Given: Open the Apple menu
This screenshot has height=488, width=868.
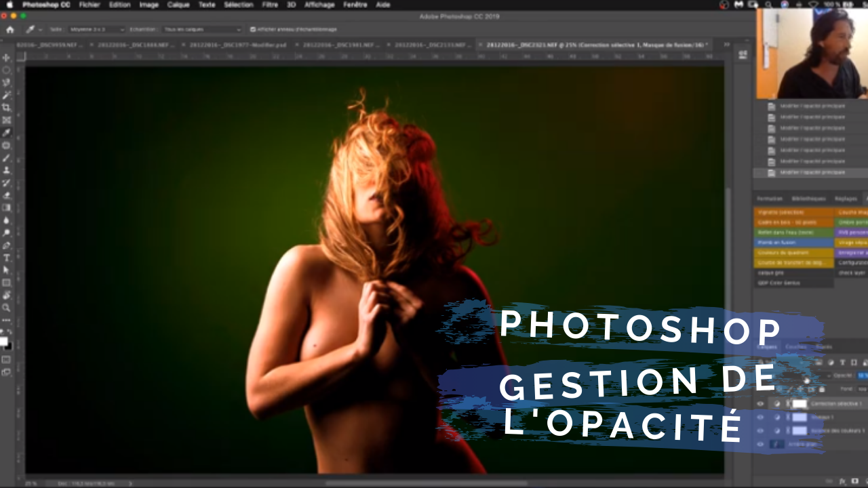Looking at the screenshot, I should [8, 5].
